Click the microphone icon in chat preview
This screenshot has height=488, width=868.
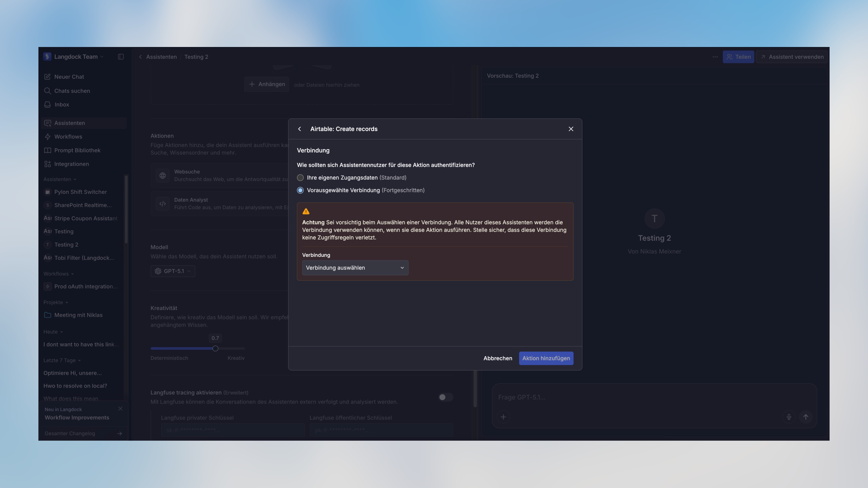tap(789, 417)
